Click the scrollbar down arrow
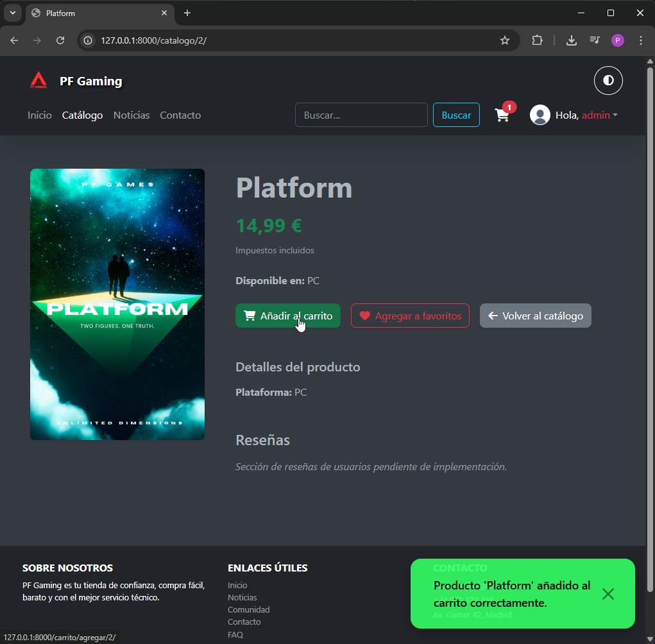The image size is (655, 644). (650, 639)
